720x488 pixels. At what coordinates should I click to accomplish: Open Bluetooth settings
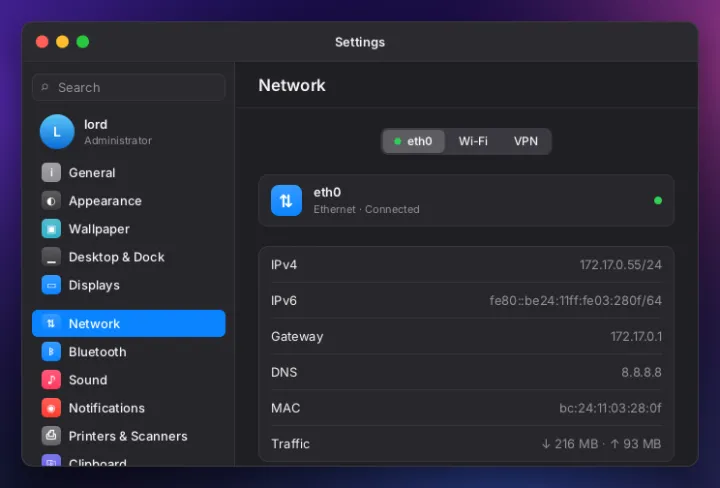coord(129,352)
